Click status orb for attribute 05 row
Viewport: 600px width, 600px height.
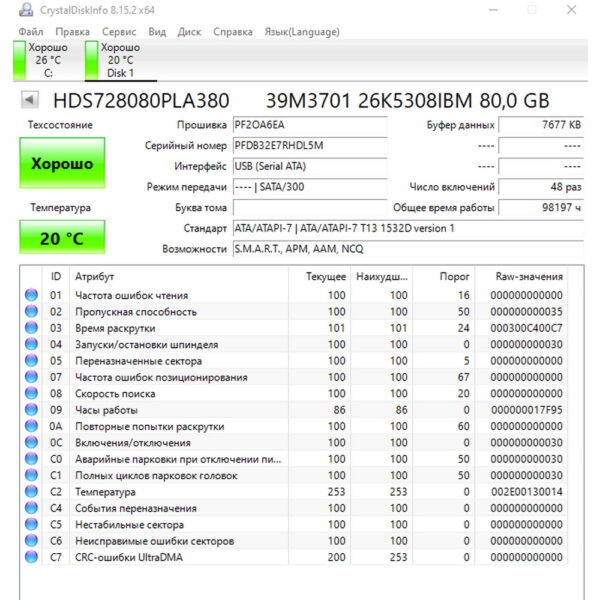31,360
